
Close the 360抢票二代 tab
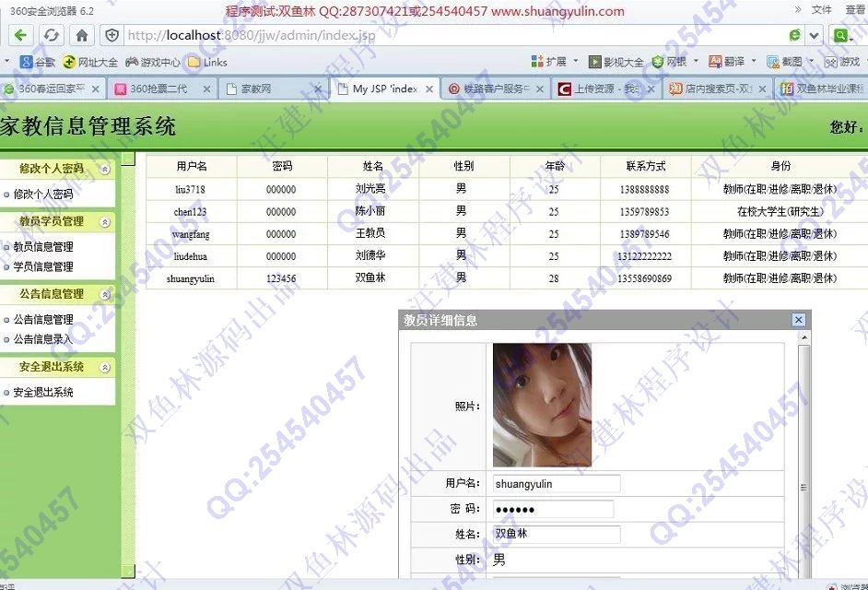click(206, 89)
